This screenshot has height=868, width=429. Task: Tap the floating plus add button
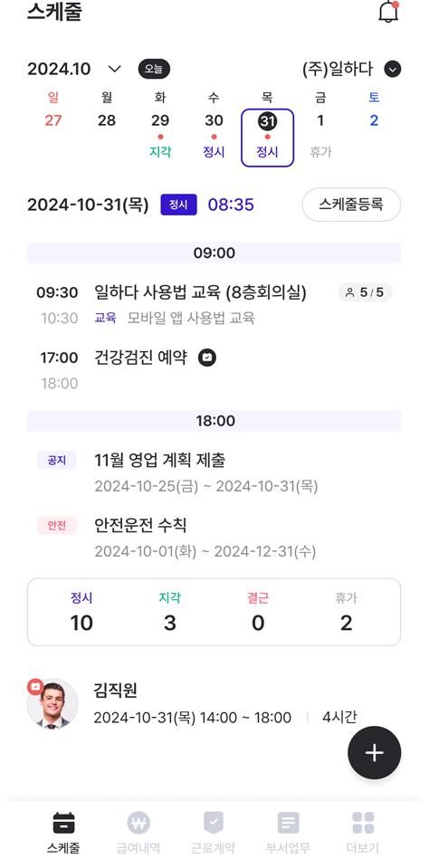374,753
